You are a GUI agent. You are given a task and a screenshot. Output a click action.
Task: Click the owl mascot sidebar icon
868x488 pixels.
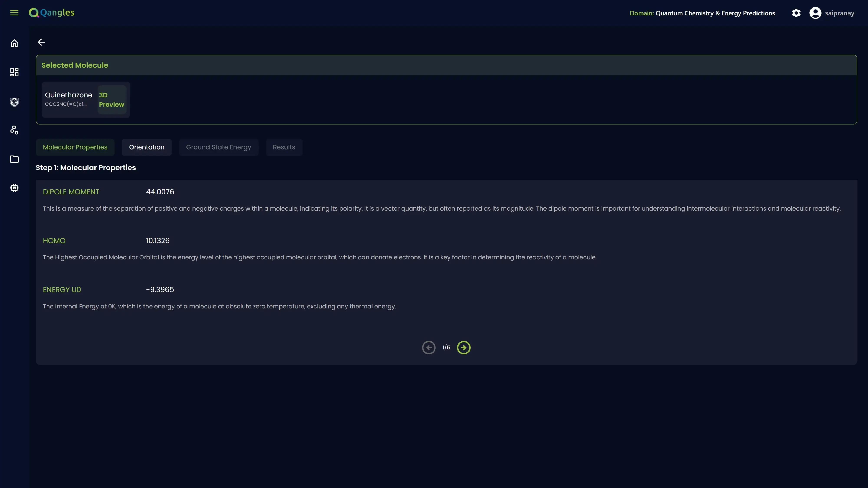[14, 102]
